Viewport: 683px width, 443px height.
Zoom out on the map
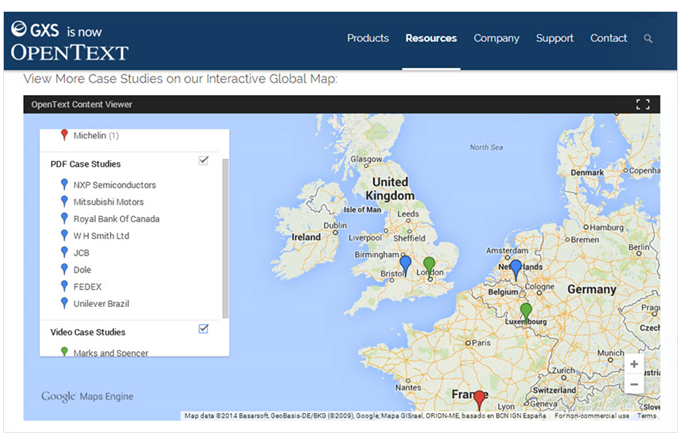click(x=634, y=384)
